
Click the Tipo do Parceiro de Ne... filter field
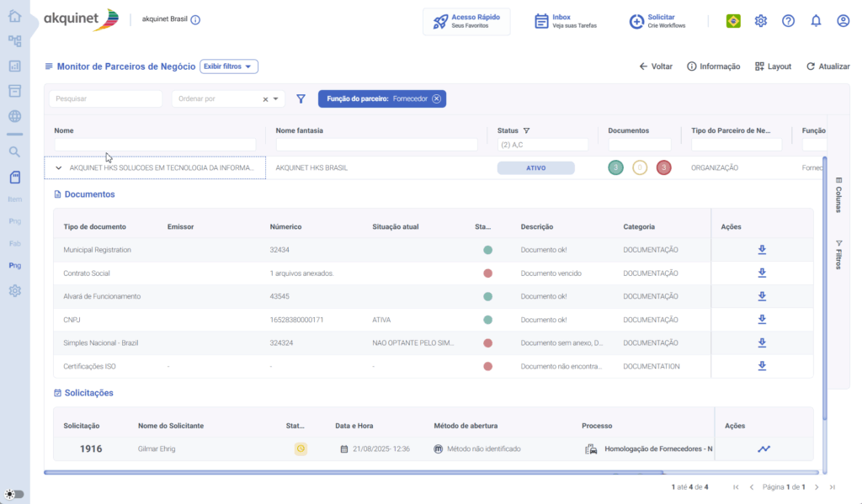[737, 145]
